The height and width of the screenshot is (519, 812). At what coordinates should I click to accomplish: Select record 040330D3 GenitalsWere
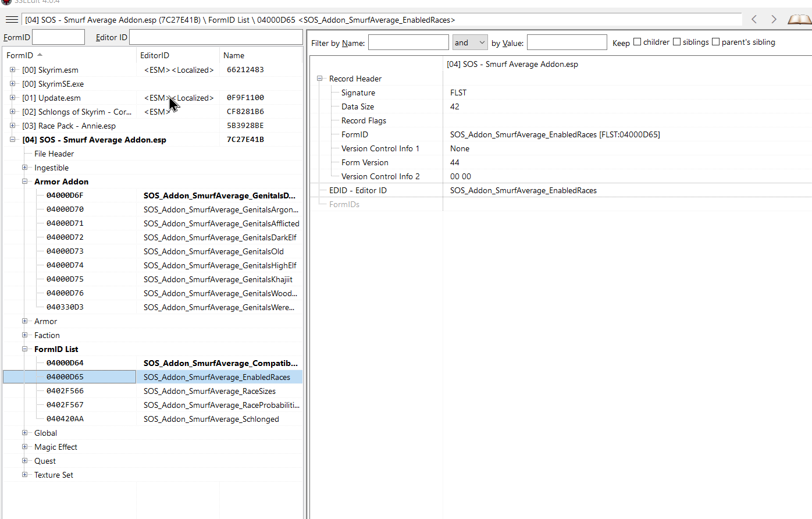(x=152, y=307)
